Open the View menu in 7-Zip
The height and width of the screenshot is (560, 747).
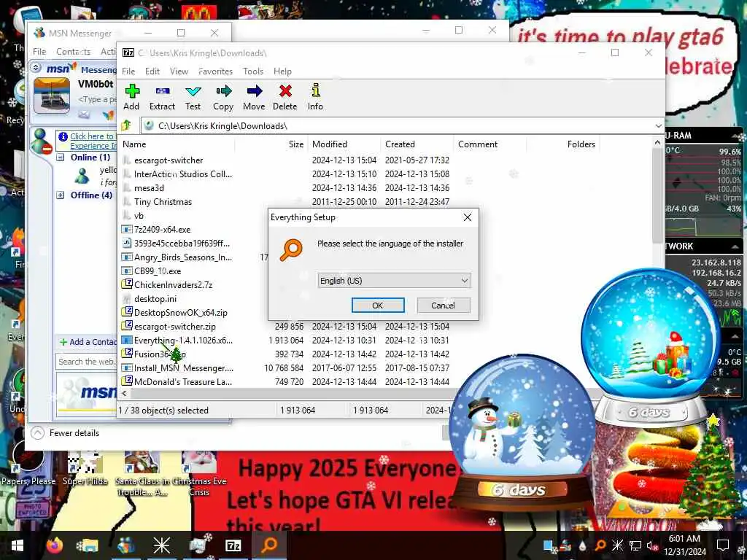click(179, 71)
